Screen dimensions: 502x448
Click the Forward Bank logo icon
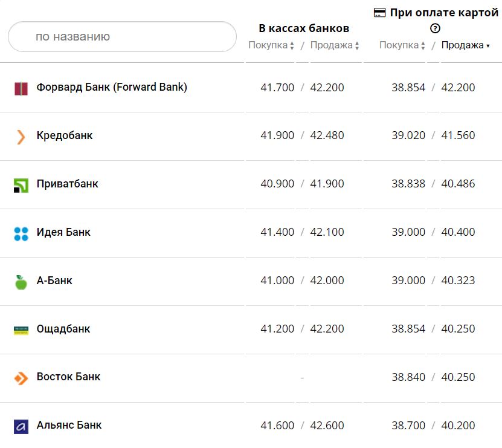(21, 88)
